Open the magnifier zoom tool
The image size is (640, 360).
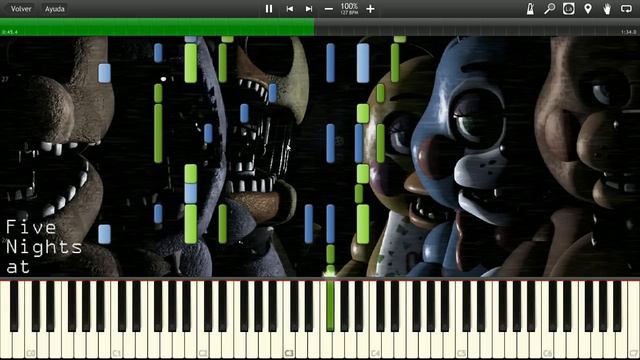549,9
